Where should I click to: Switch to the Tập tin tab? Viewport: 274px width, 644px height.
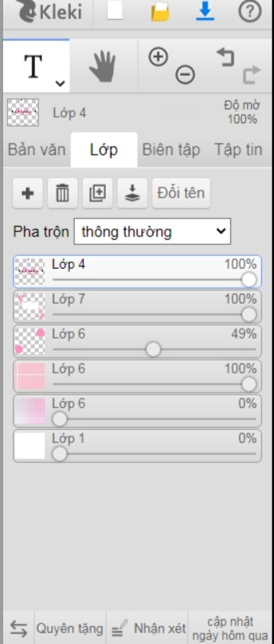[238, 150]
